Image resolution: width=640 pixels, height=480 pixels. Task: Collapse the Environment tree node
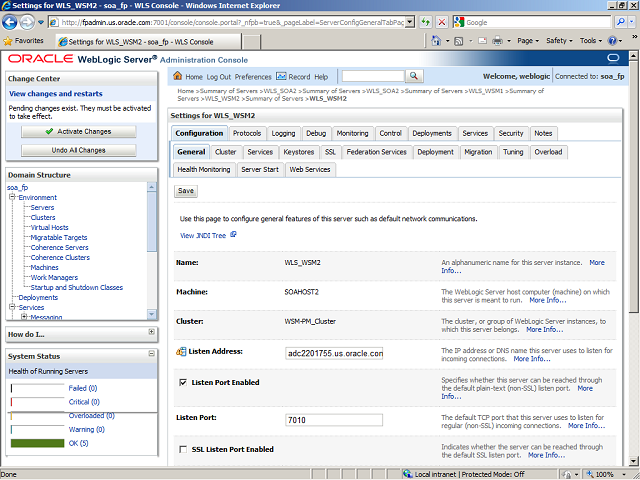[12, 197]
